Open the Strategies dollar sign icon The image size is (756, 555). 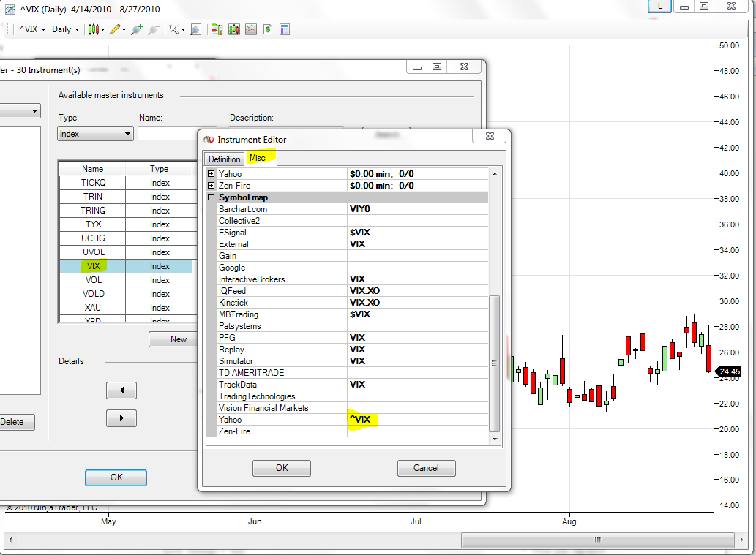coord(268,29)
